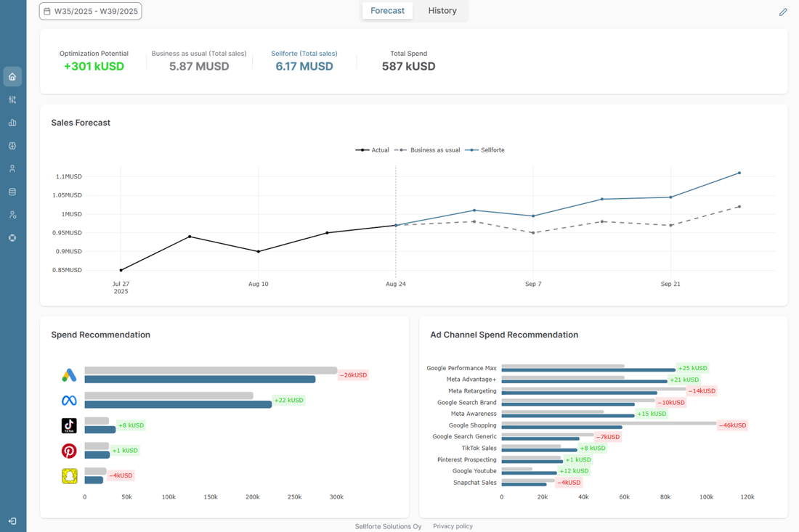Open the Privacy policy link
The width and height of the screenshot is (799, 532).
coord(453,526)
